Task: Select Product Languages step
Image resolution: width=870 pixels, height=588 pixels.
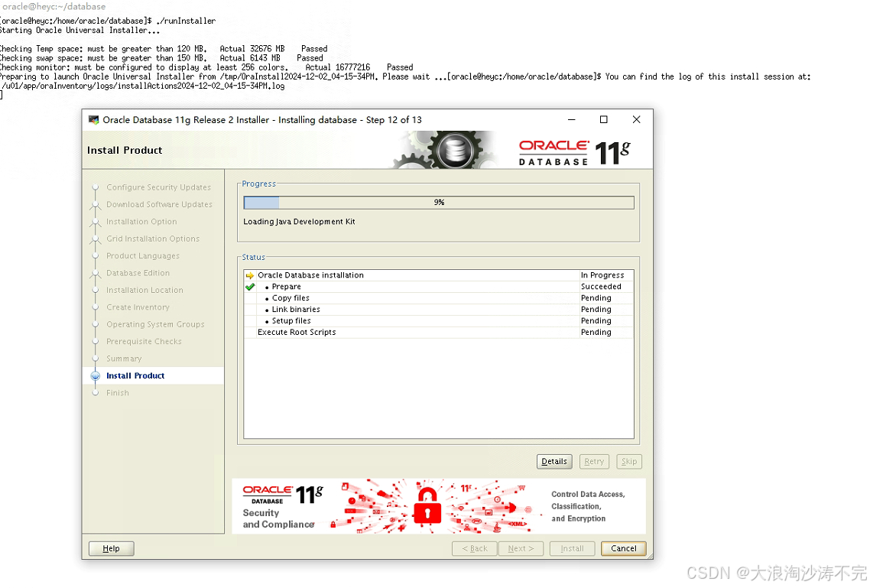Action: coord(143,256)
